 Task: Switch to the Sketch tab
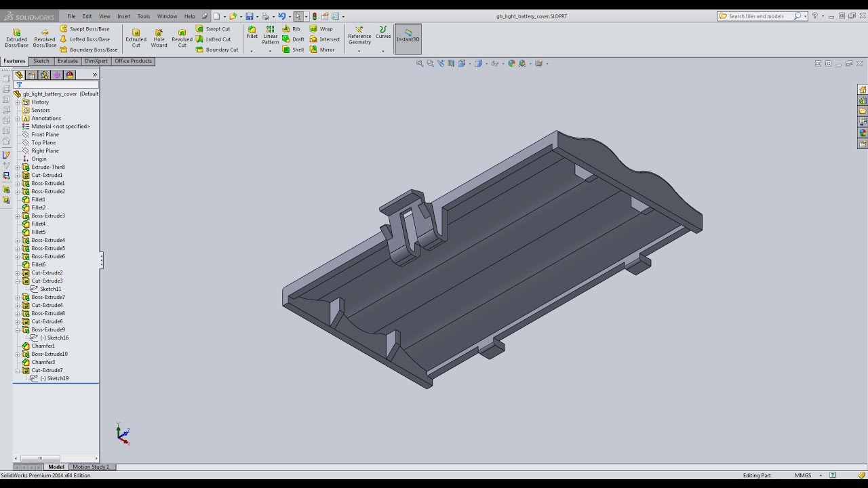(x=41, y=61)
